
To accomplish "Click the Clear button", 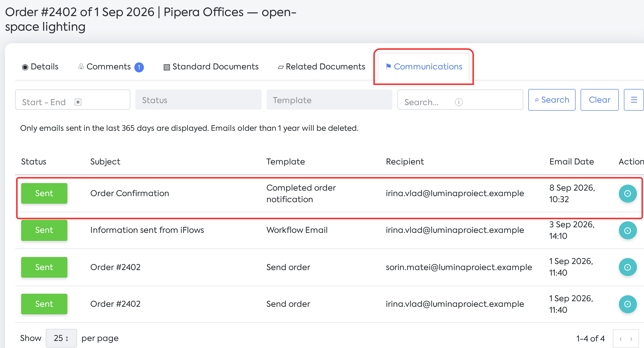I will coord(599,100).
